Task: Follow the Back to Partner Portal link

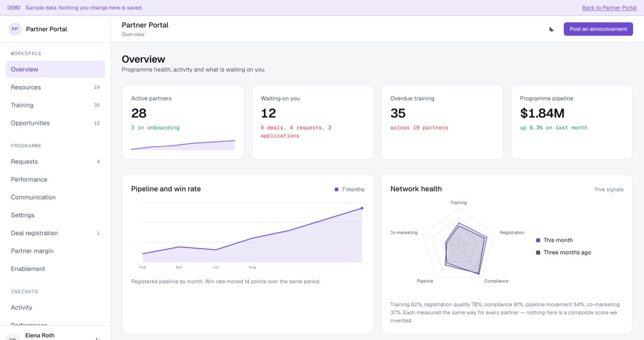Action: (x=609, y=8)
